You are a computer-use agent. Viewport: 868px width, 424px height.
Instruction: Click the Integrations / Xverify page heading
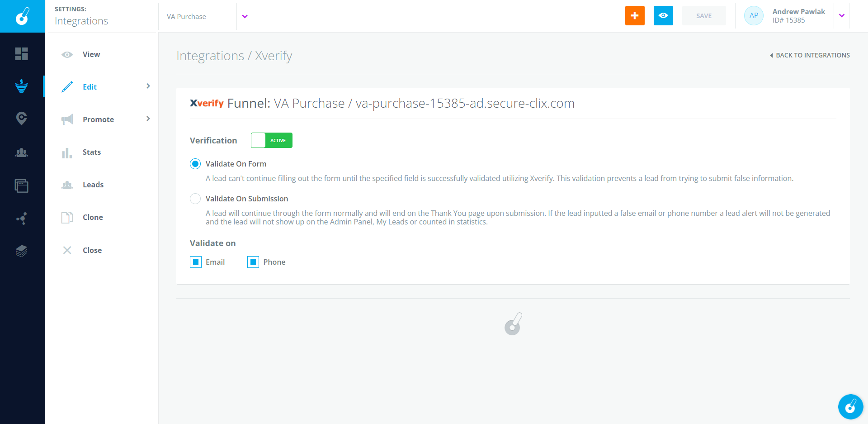[x=234, y=56]
